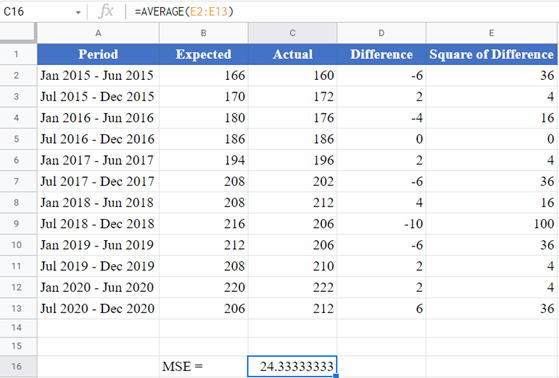The image size is (559, 378).
Task: Click the Actual header cell
Action: (292, 54)
